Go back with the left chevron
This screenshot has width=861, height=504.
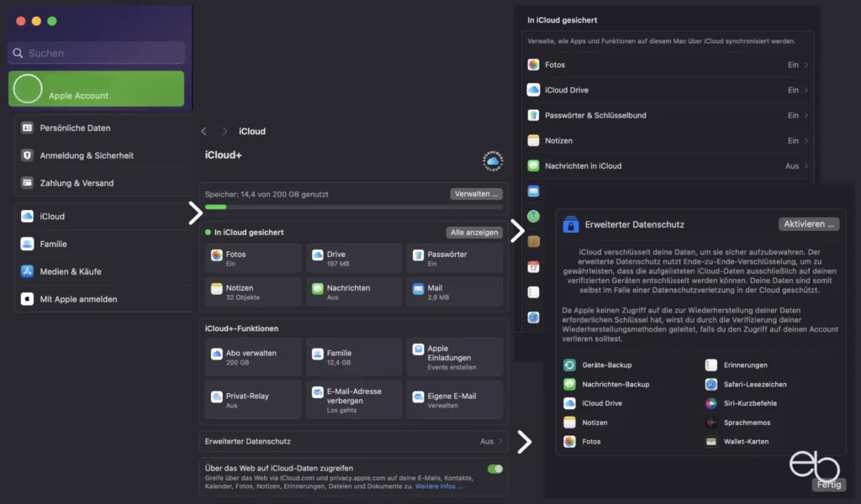coord(204,131)
